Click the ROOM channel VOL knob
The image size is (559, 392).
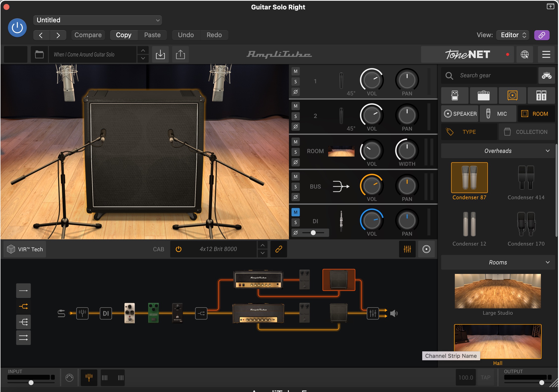click(x=372, y=151)
